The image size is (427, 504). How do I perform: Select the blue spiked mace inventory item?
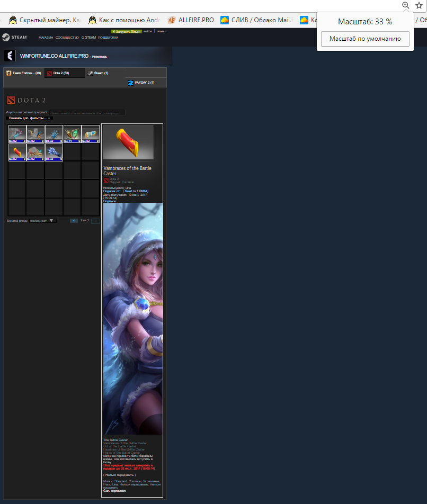coord(54,152)
